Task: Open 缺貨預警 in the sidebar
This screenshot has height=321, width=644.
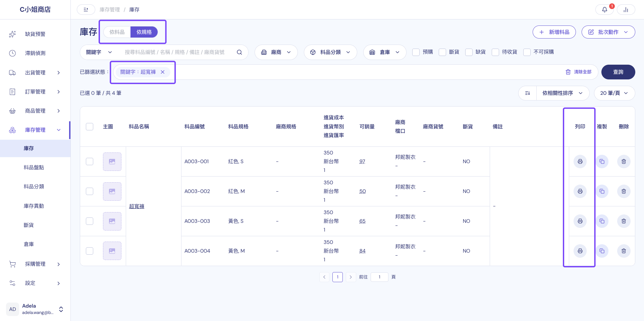Action: pyautogui.click(x=35, y=34)
